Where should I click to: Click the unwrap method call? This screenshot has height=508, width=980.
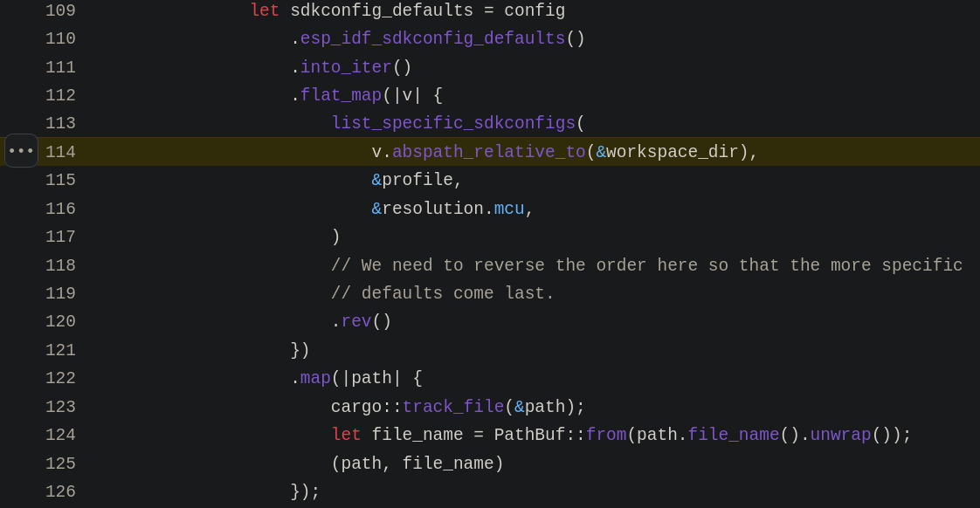coord(840,435)
